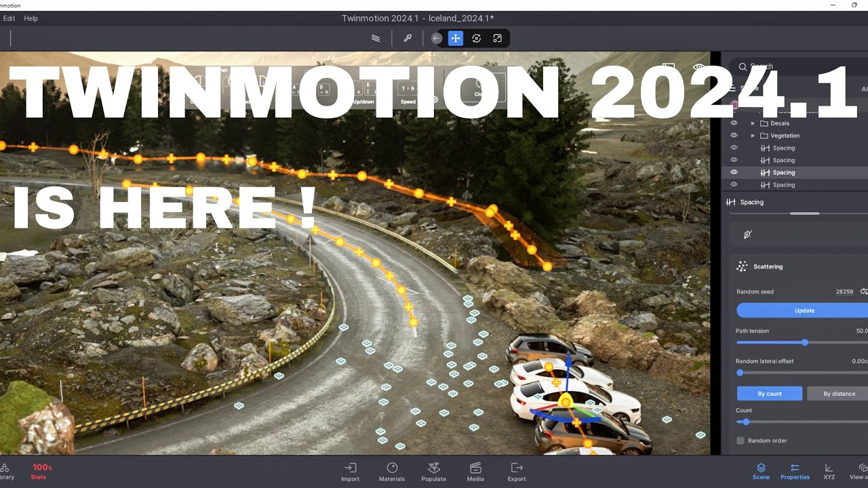868x488 pixels.
Task: Click the Scattering section dots icon
Action: (x=742, y=266)
